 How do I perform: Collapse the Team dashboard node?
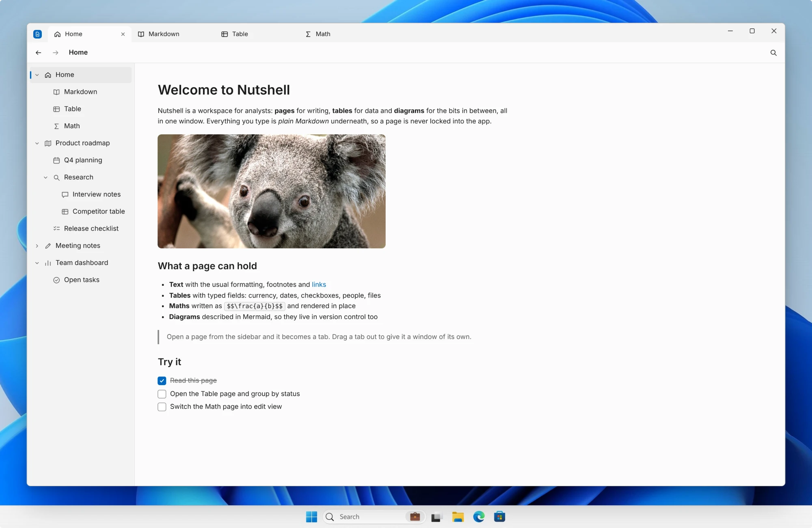37,263
